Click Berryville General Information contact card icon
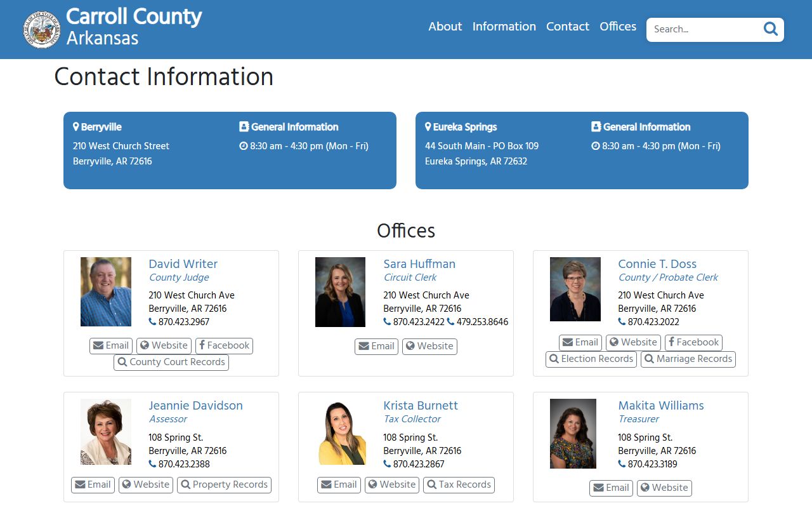Screen dimensions: 812x508 [x=244, y=127]
